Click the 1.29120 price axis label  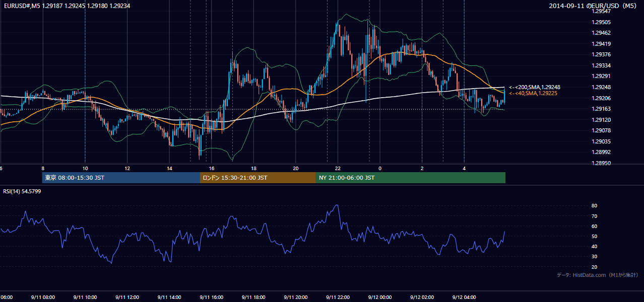point(602,120)
